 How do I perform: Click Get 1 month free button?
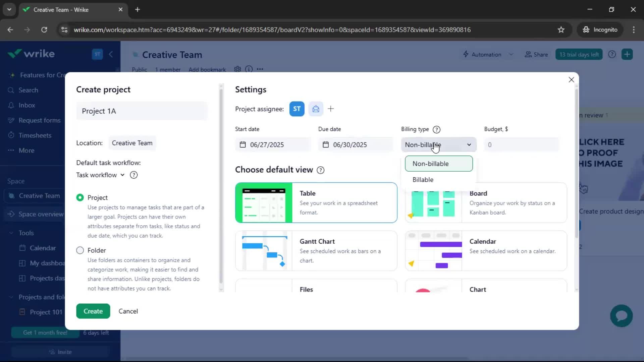[45, 333]
